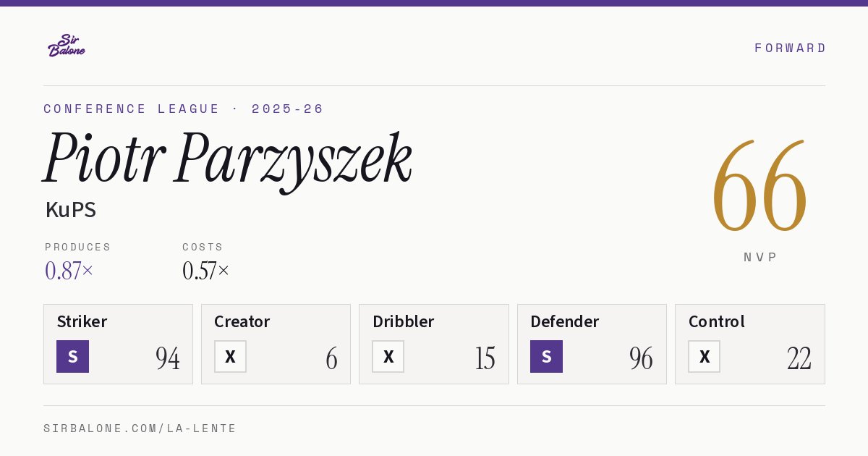Select the 0.57× costs value
This screenshot has height=456, width=868.
click(206, 271)
